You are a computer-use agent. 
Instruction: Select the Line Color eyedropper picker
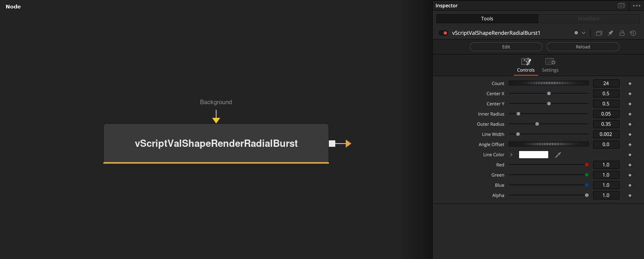(558, 155)
